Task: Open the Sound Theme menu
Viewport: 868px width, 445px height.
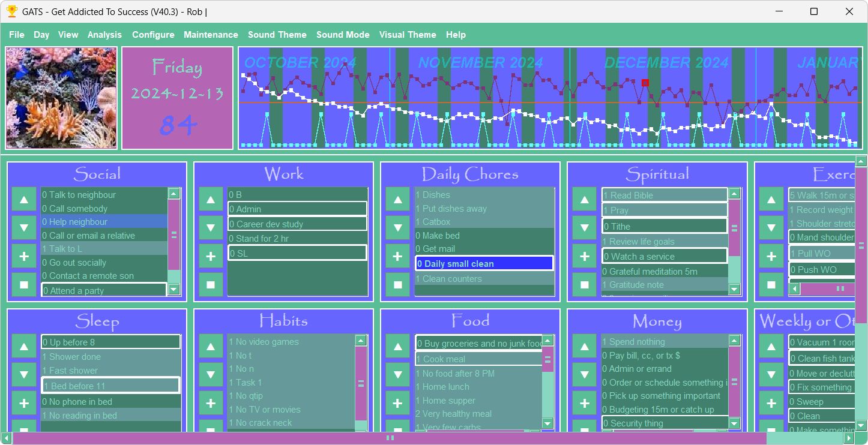Action: 277,35
